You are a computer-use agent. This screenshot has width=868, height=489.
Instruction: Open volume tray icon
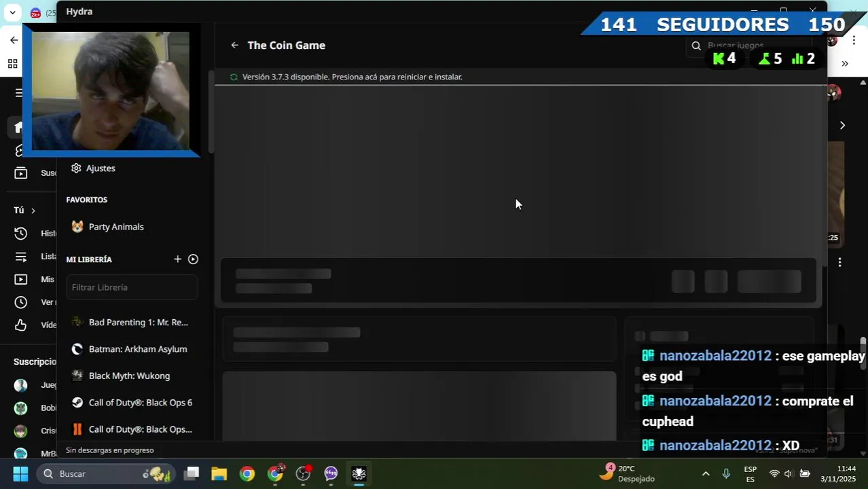click(789, 474)
